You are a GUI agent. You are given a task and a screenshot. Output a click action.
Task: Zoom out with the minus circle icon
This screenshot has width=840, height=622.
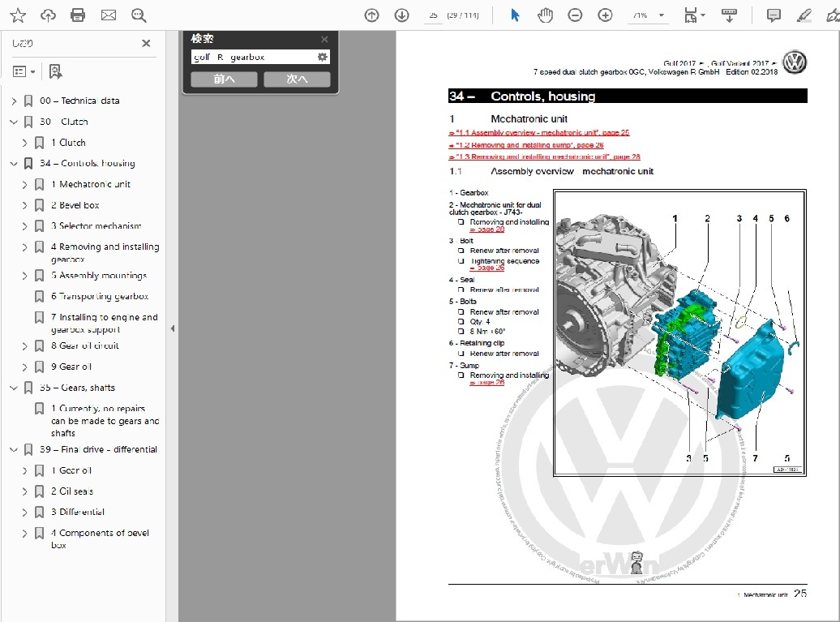575,15
